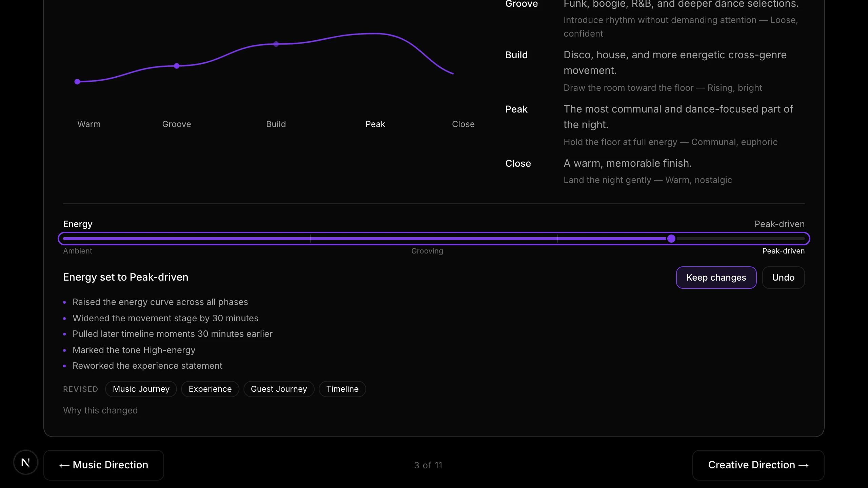This screenshot has width=868, height=488.
Task: Click 'A warm, memorable finish.' text
Action: (628, 163)
